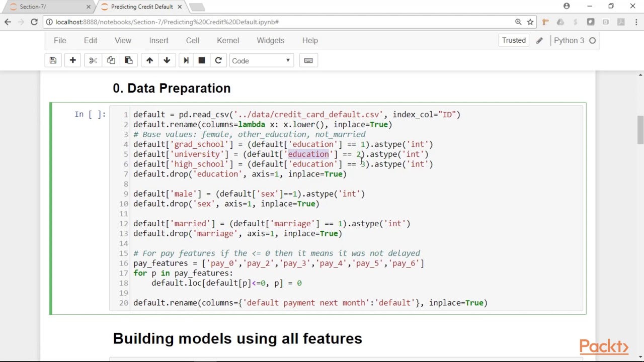This screenshot has width=644, height=362.
Task: Click the browser vertical scrollbar thumb
Action: point(640,130)
